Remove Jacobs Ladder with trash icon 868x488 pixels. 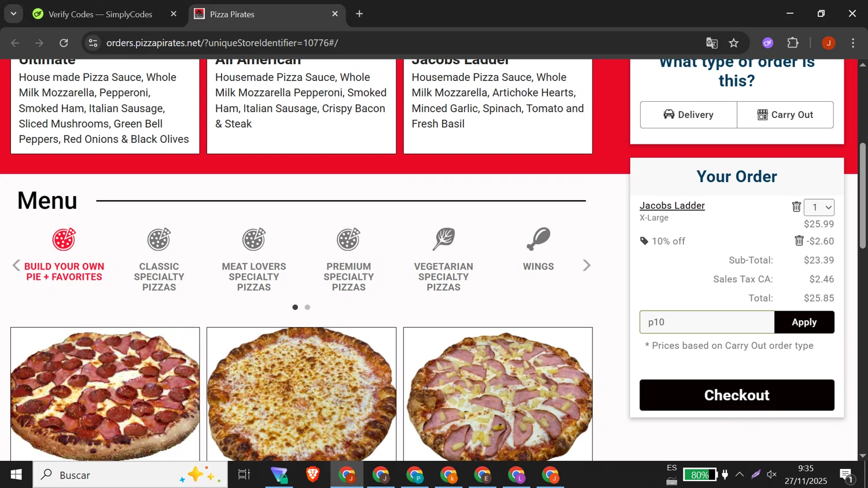pyautogui.click(x=796, y=206)
